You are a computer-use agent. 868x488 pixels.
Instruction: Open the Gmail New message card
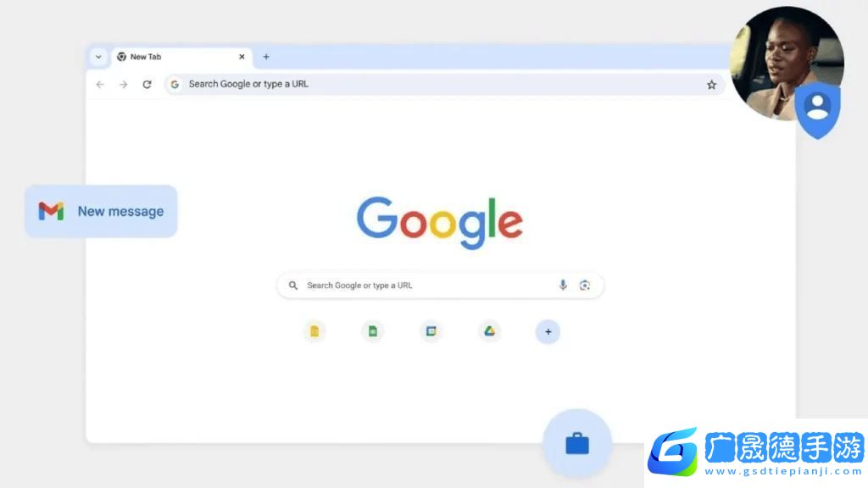tap(101, 211)
